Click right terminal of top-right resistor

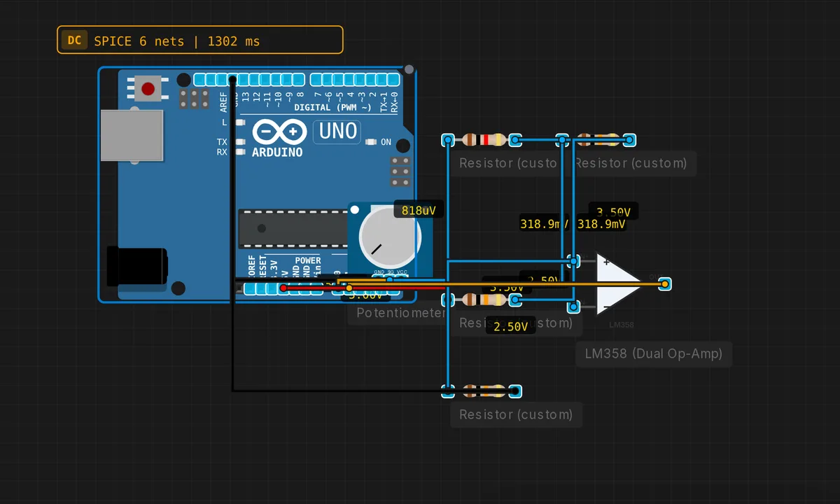[630, 140]
